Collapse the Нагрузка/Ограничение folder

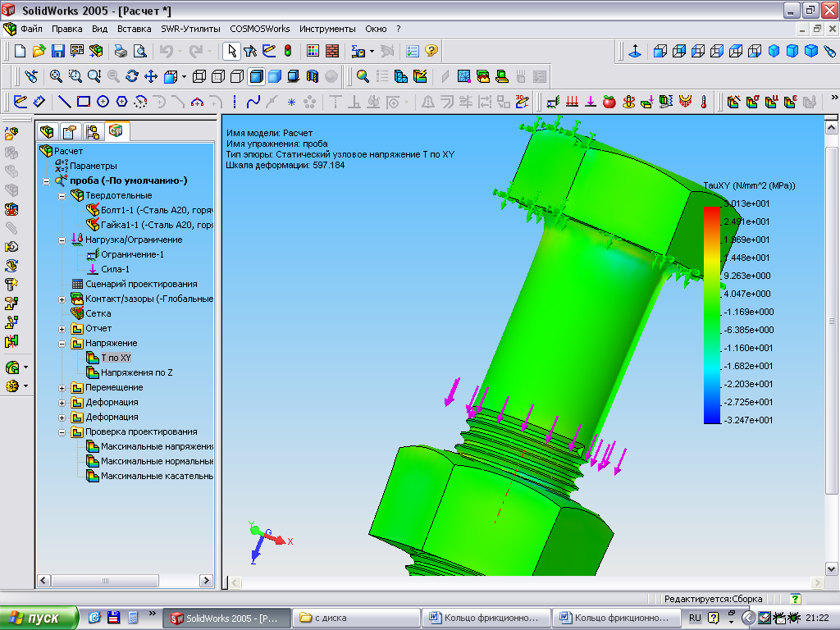point(62,240)
